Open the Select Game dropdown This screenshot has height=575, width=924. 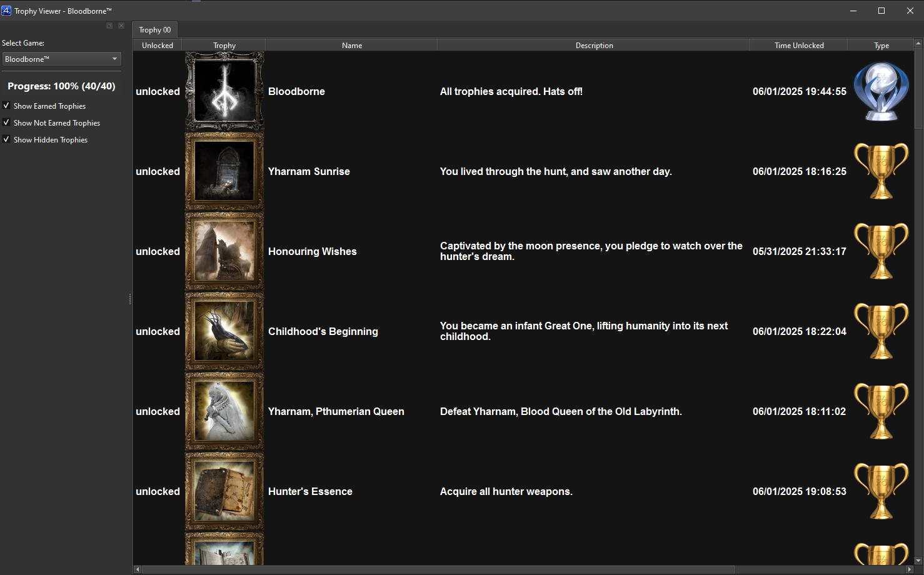click(61, 59)
